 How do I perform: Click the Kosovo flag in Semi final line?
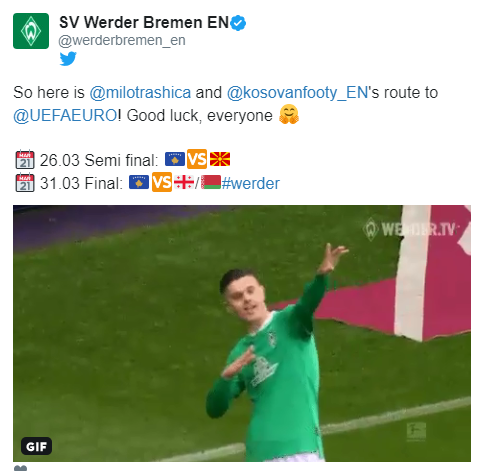tap(175, 159)
